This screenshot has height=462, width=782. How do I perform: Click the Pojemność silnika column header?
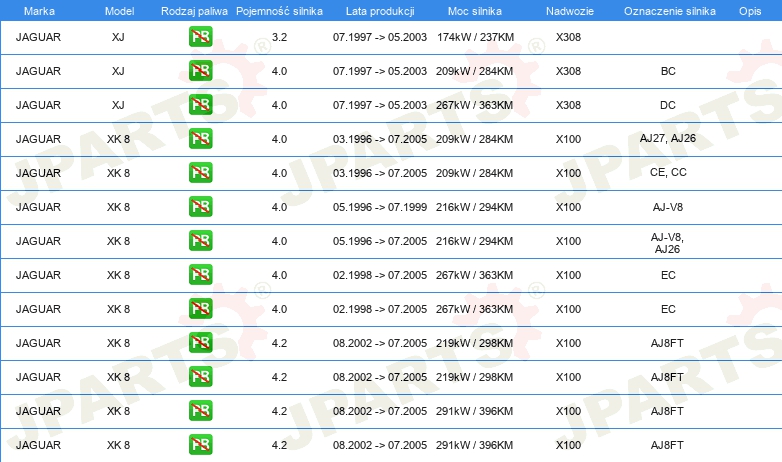(279, 11)
